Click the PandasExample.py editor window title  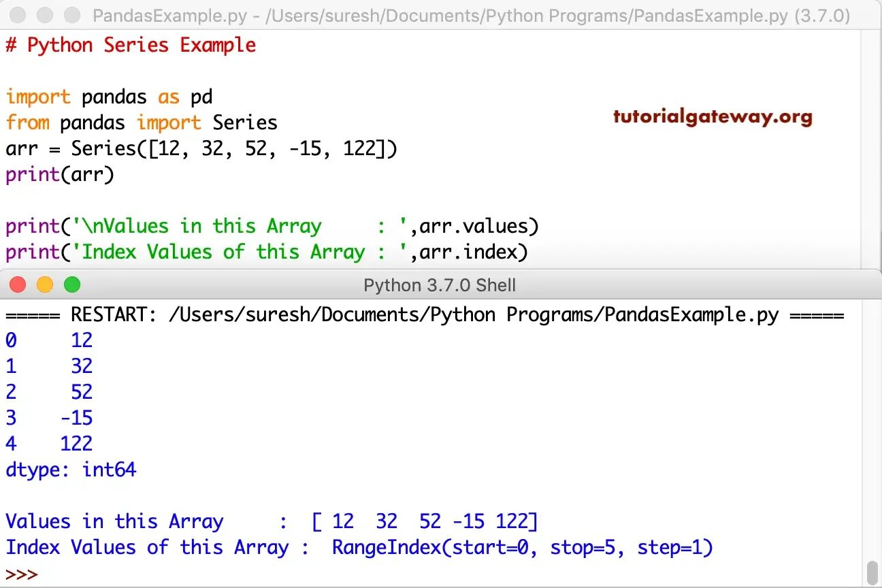(x=471, y=16)
